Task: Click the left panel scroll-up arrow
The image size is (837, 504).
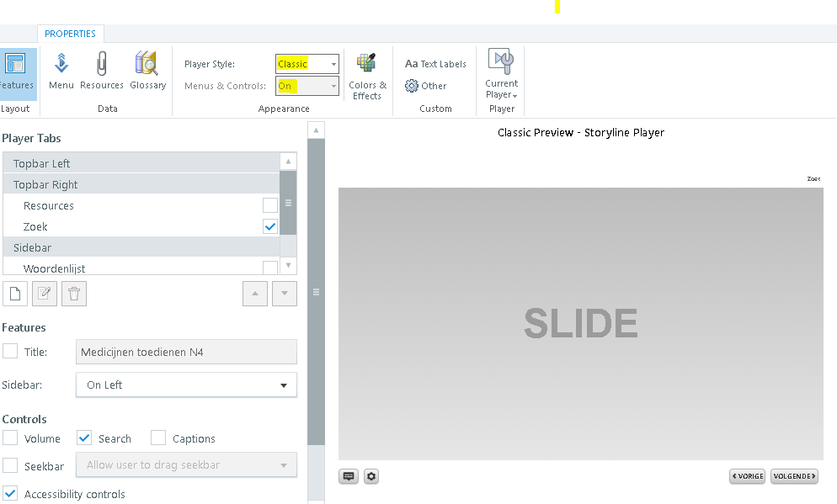Action: click(x=316, y=130)
